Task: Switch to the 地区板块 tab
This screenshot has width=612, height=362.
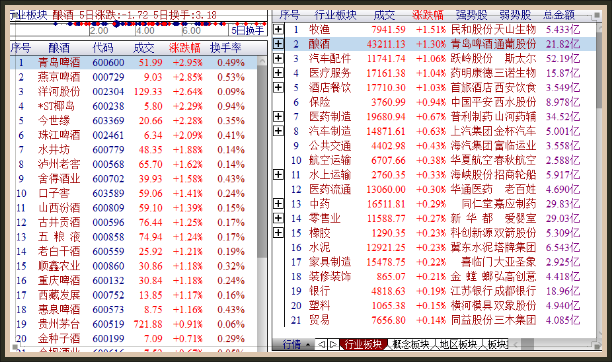Action: click(458, 344)
